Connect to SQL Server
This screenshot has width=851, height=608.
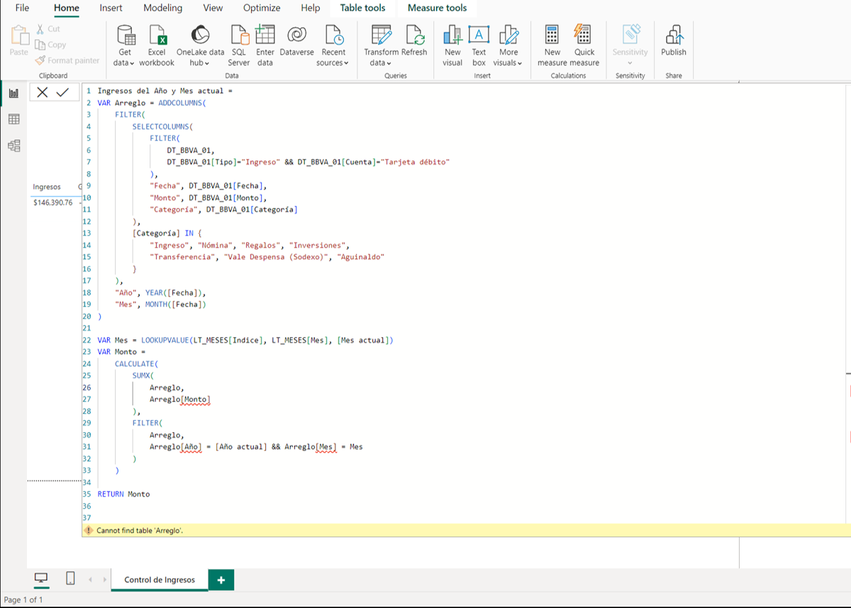[x=239, y=46]
